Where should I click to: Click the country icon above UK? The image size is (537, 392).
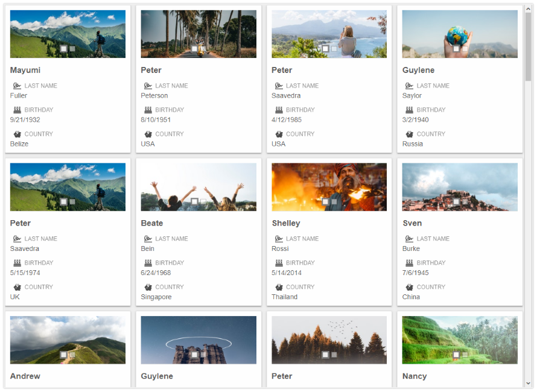(x=17, y=287)
